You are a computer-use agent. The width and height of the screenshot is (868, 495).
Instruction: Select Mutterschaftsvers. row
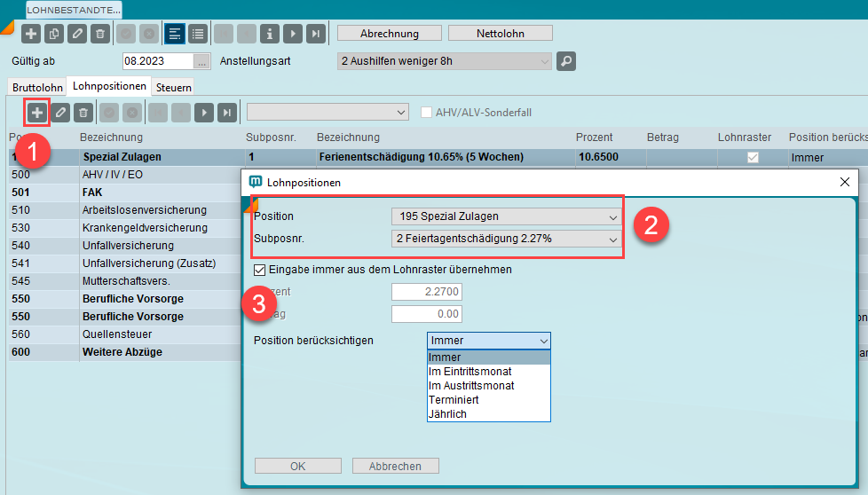coord(124,281)
